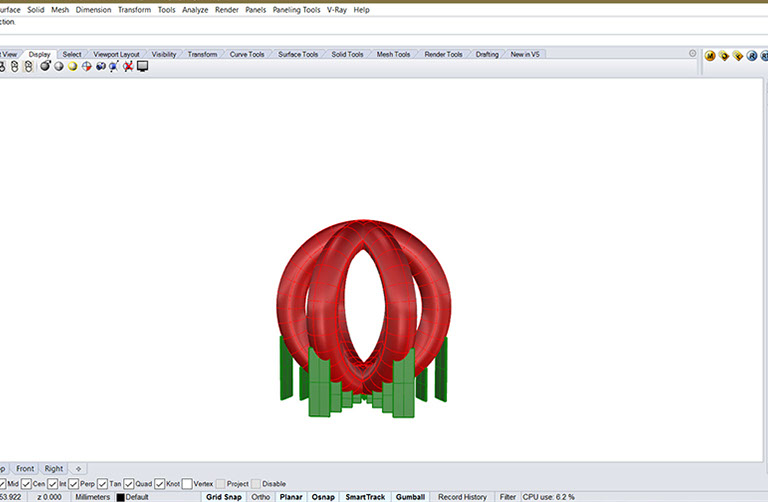Open the Paneling Tools menu

tap(296, 10)
